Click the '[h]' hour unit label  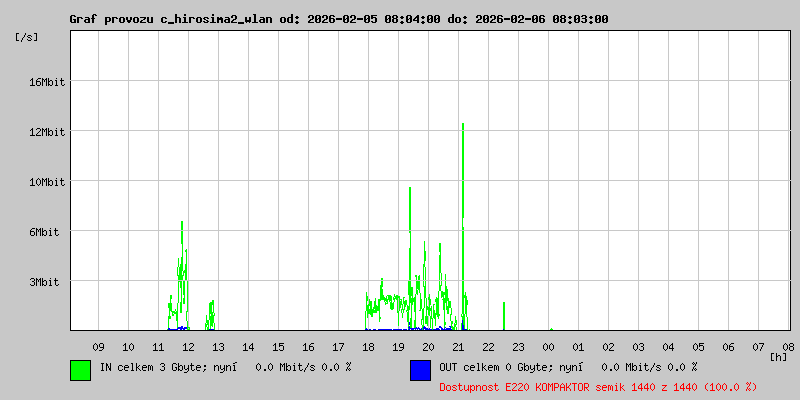pyautogui.click(x=778, y=357)
